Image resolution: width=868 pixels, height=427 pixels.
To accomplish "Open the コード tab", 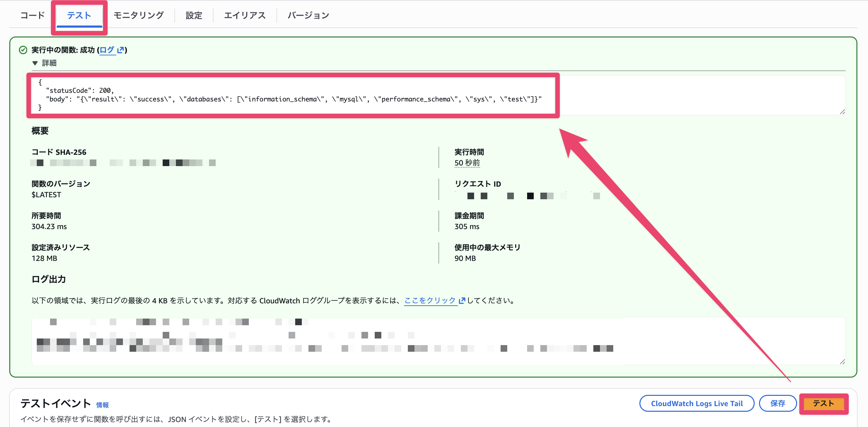I will coord(32,15).
